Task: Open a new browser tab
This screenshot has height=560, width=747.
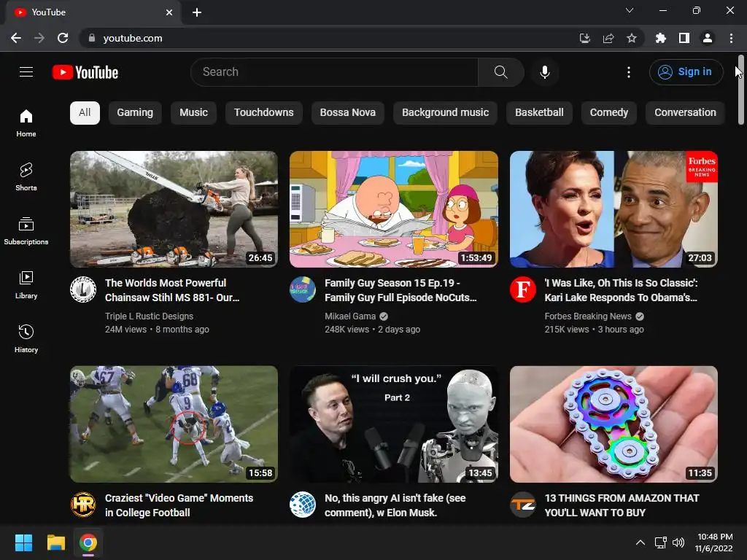Action: pyautogui.click(x=197, y=12)
